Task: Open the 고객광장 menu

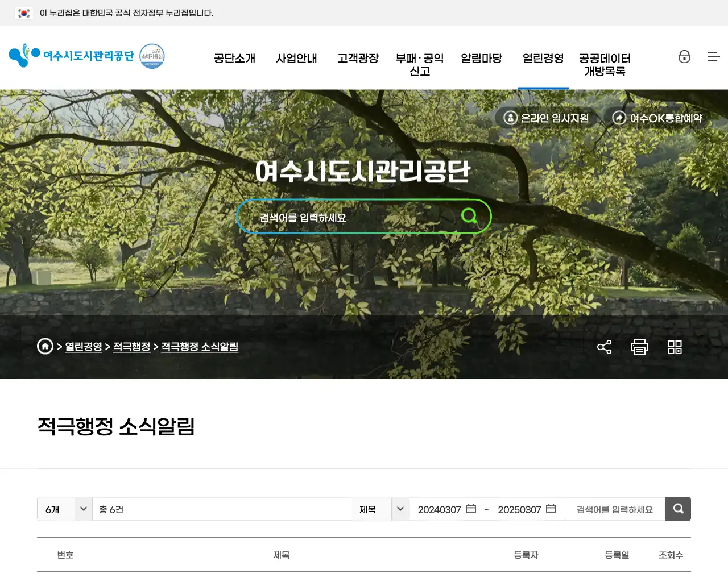Action: coord(358,58)
